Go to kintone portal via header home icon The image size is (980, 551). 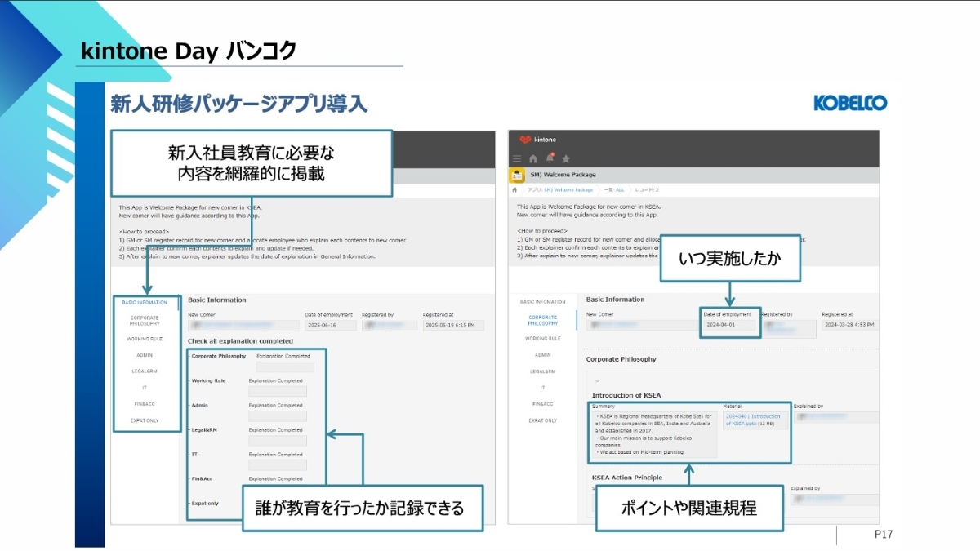533,158
